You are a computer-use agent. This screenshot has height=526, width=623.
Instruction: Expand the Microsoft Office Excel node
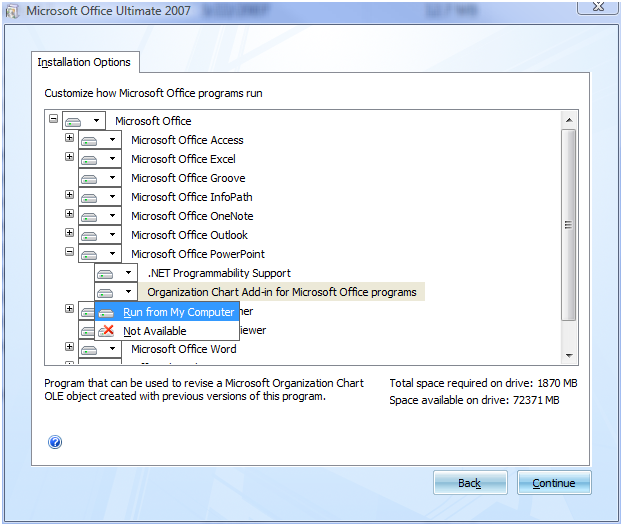click(70, 157)
